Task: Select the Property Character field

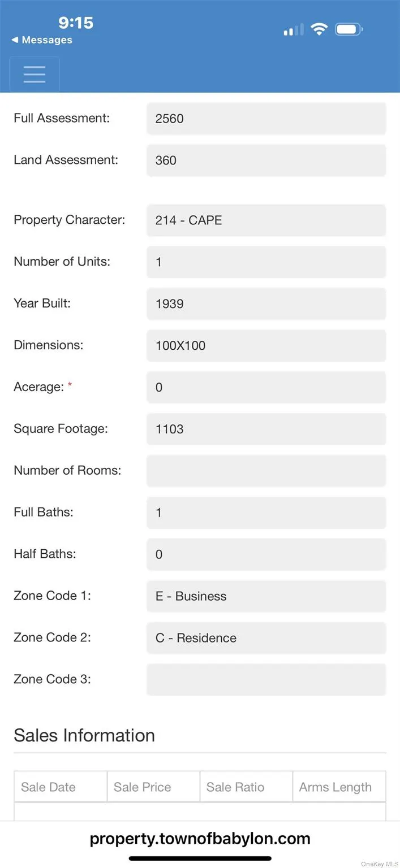Action: [x=266, y=220]
